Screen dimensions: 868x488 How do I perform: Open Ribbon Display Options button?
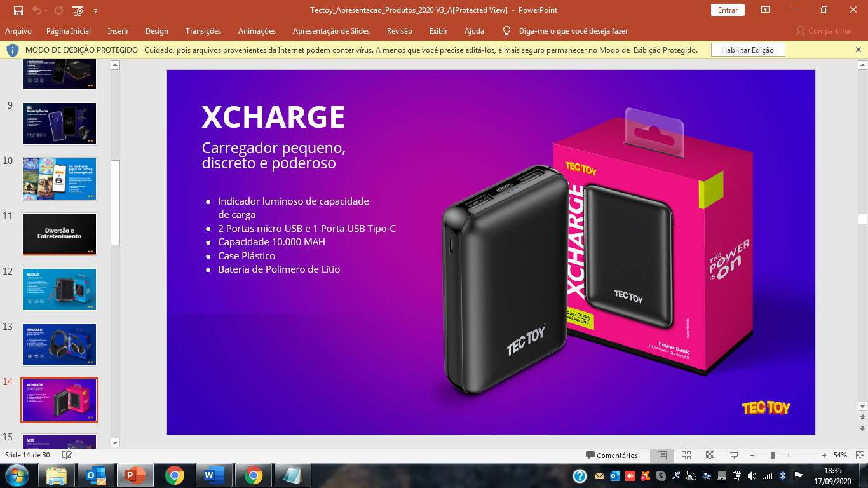point(766,10)
